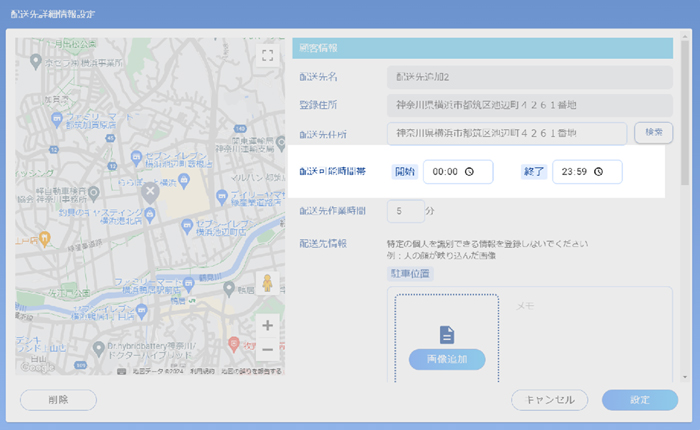
Task: Click the gray X marker on map
Action: pyautogui.click(x=150, y=192)
